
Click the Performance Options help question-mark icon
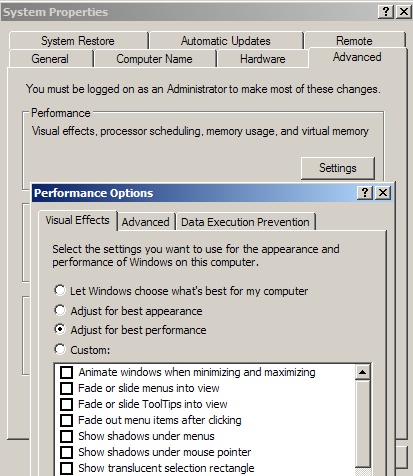pos(365,193)
